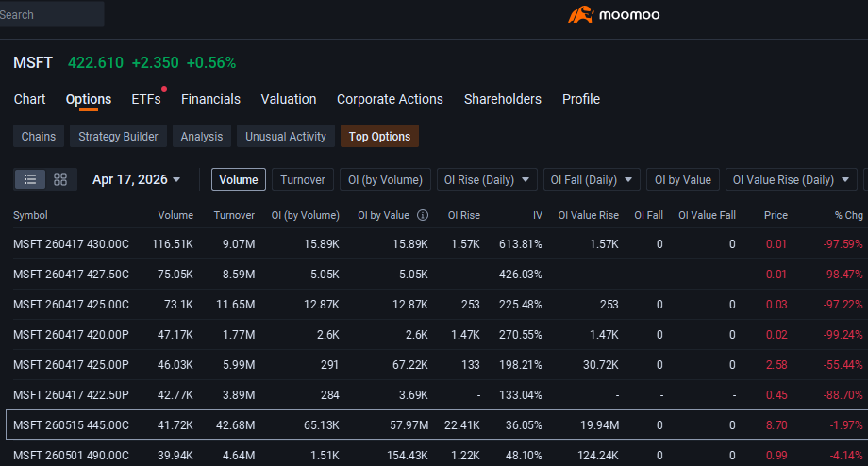Select the OI (by Volume) filter
The image size is (868, 466).
click(x=385, y=180)
